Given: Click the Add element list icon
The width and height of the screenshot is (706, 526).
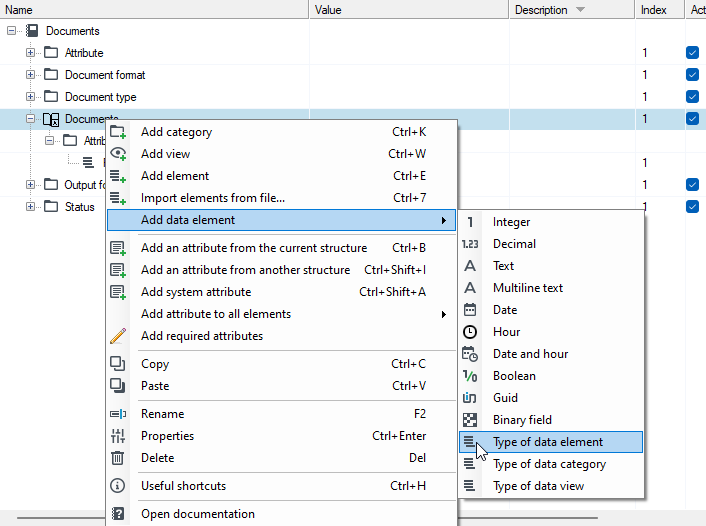Looking at the screenshot, I should pyautogui.click(x=118, y=176).
